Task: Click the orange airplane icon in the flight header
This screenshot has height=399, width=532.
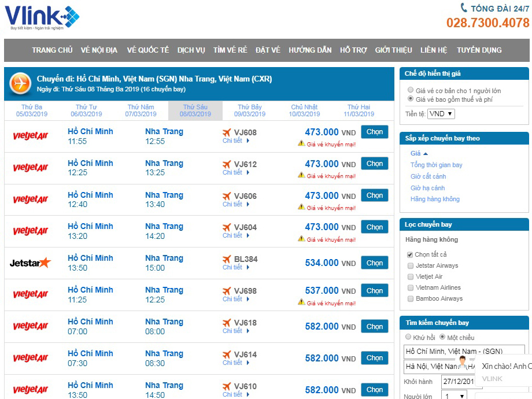Action: click(x=20, y=83)
